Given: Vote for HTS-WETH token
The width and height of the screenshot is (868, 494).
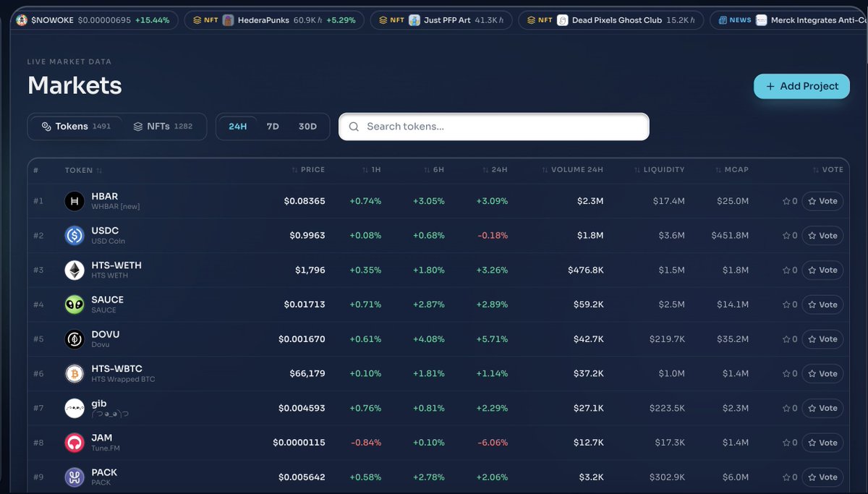Looking at the screenshot, I should coord(822,271).
